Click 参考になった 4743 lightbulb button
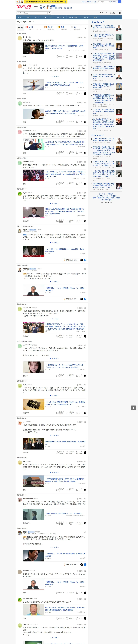Viewport: 138px width, 644px height. coord(71,299)
